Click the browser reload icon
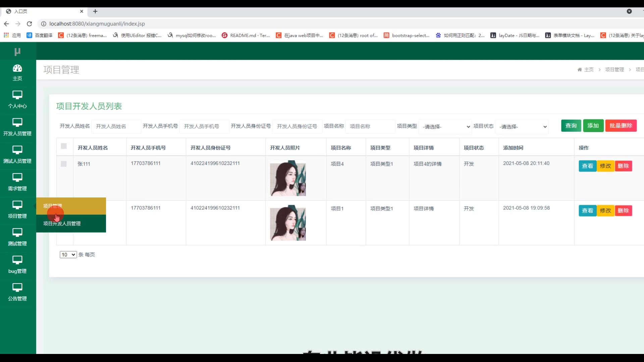 coord(30,24)
